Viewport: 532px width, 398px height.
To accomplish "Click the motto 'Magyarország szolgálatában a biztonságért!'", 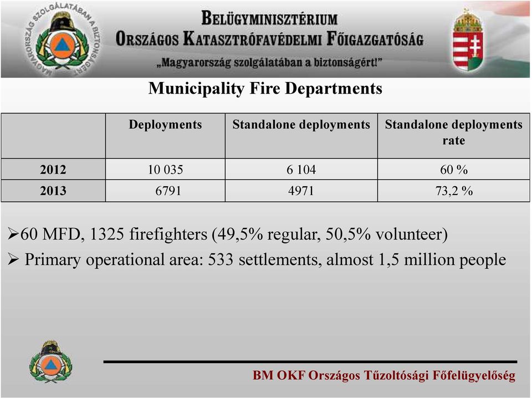I will pyautogui.click(x=270, y=63).
